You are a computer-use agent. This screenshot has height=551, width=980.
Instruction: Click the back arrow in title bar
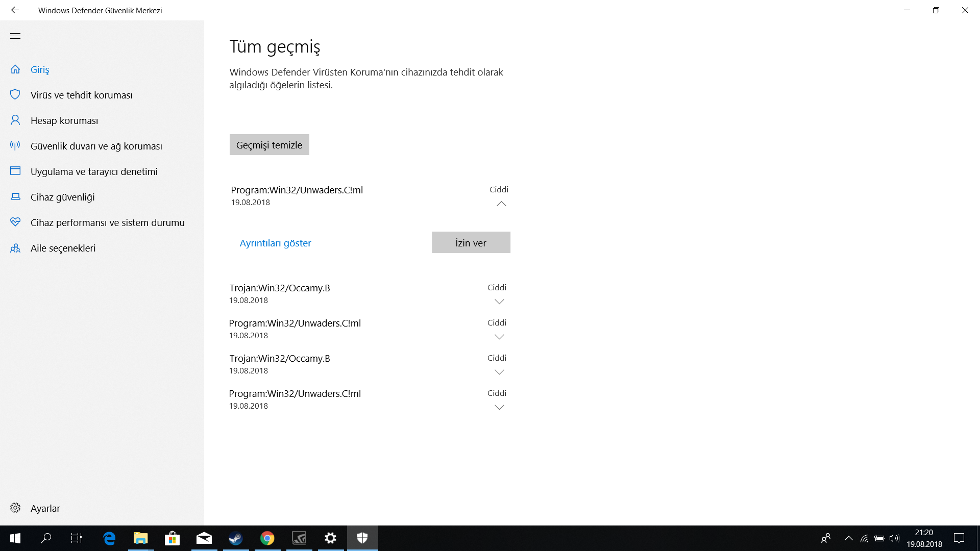tap(15, 10)
